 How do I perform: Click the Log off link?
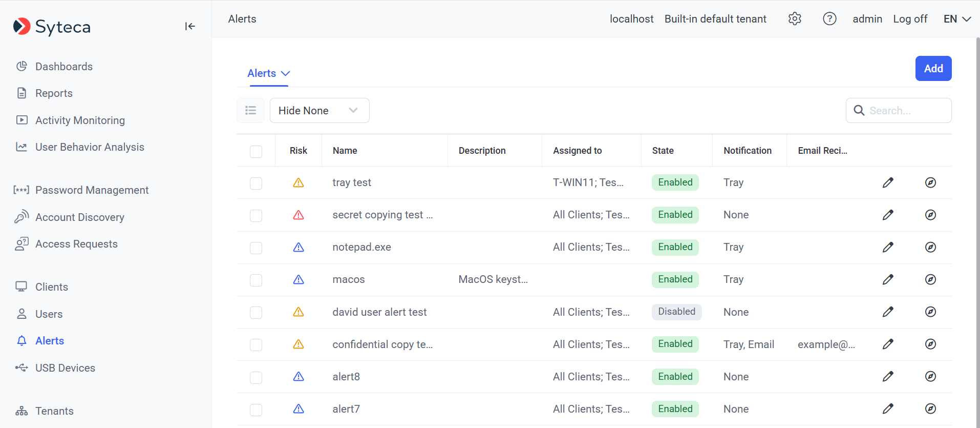pyautogui.click(x=910, y=19)
